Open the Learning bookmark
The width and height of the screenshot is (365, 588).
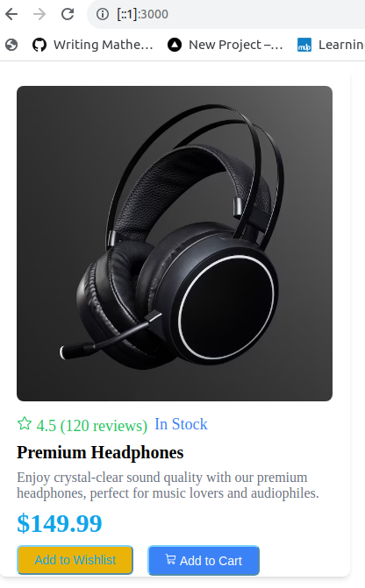[x=341, y=45]
